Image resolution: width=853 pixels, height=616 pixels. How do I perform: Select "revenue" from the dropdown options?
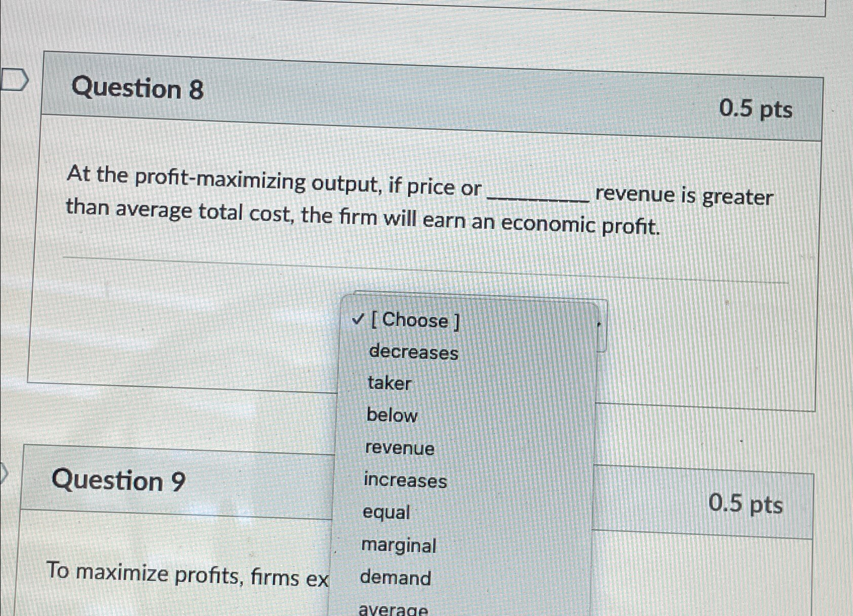(400, 449)
